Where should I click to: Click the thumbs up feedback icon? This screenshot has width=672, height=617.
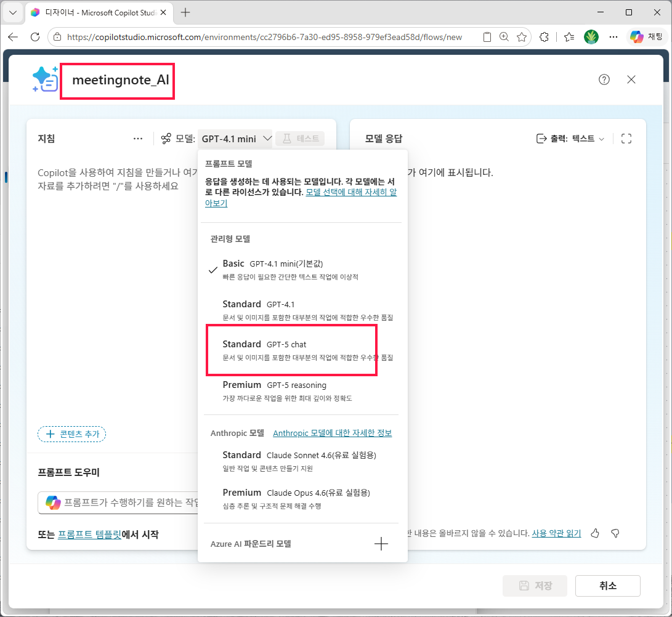click(595, 533)
